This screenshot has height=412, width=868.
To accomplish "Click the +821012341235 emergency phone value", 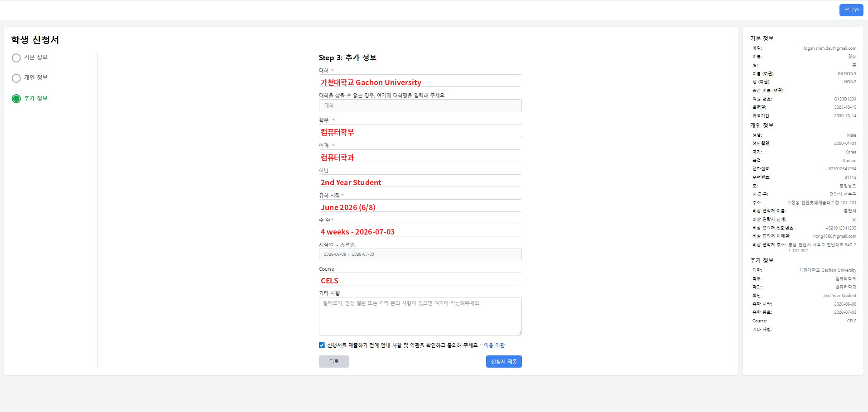I will click(x=841, y=228).
